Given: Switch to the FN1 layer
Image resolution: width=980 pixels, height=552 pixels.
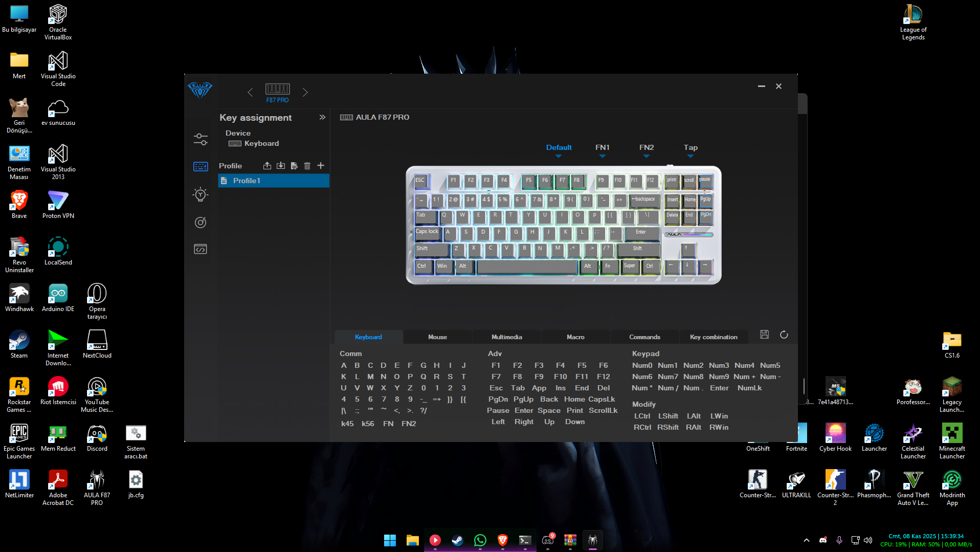Looking at the screenshot, I should (603, 148).
